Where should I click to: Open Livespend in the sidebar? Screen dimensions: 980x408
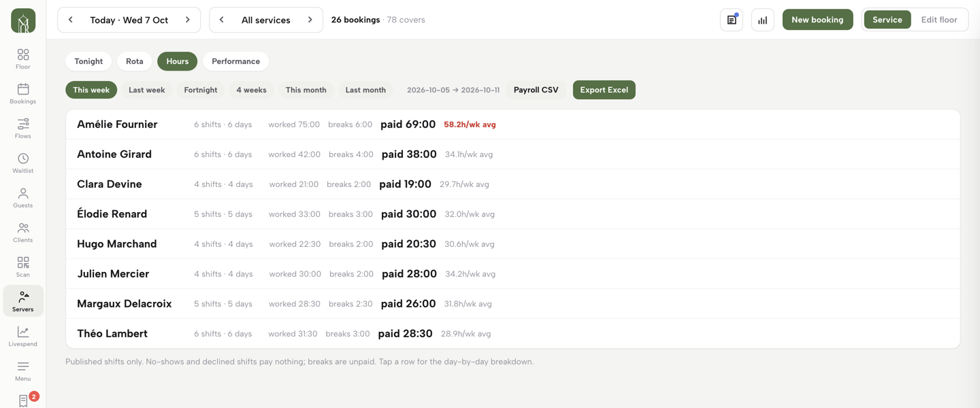click(23, 337)
